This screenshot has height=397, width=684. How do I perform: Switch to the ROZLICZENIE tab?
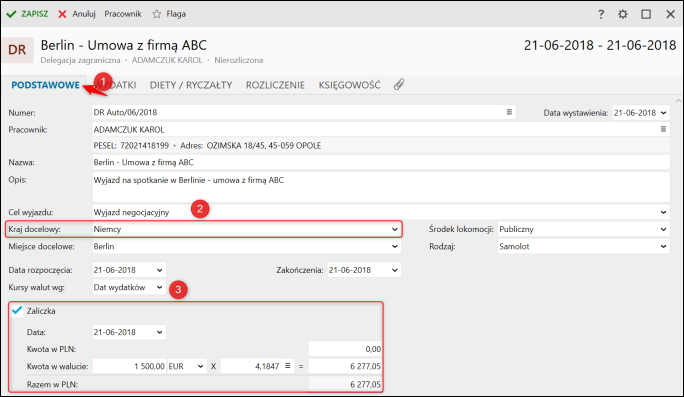click(275, 85)
